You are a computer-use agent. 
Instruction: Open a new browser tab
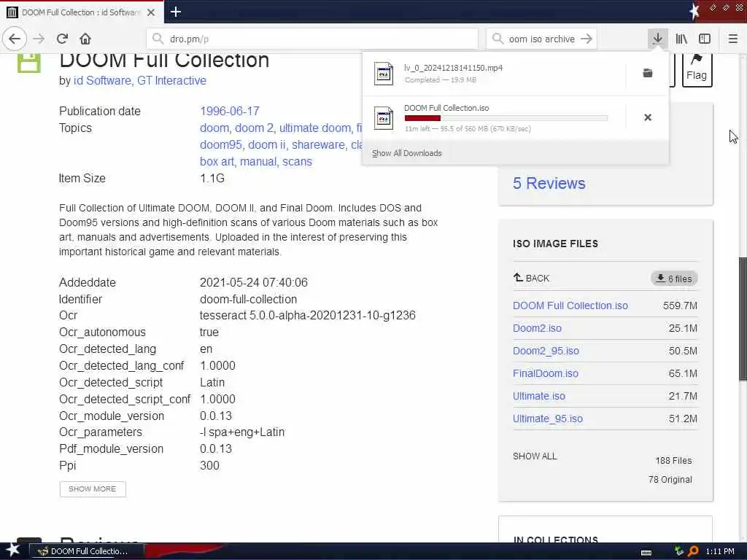175,12
